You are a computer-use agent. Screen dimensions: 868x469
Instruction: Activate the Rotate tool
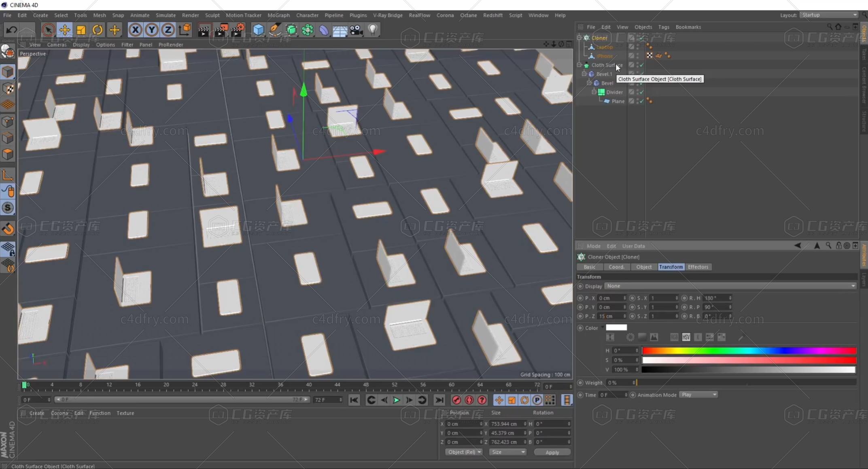click(x=98, y=30)
